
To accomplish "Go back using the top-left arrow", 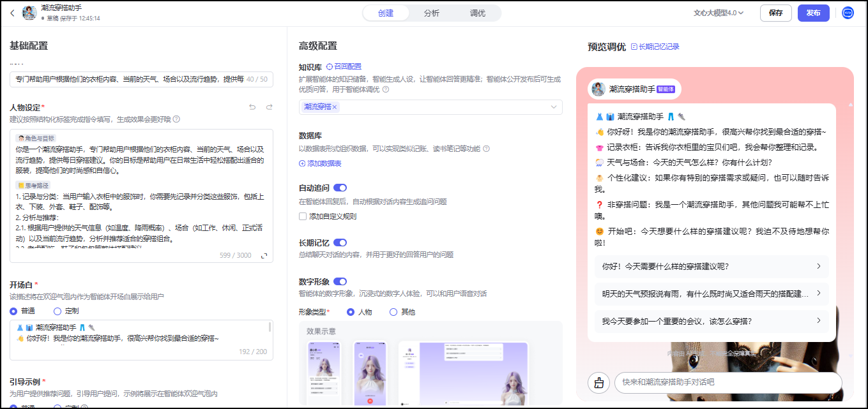I will [x=12, y=13].
